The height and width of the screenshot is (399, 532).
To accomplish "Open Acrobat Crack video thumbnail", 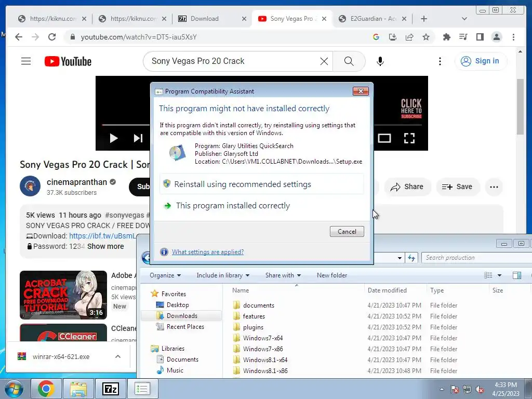I will [x=63, y=295].
